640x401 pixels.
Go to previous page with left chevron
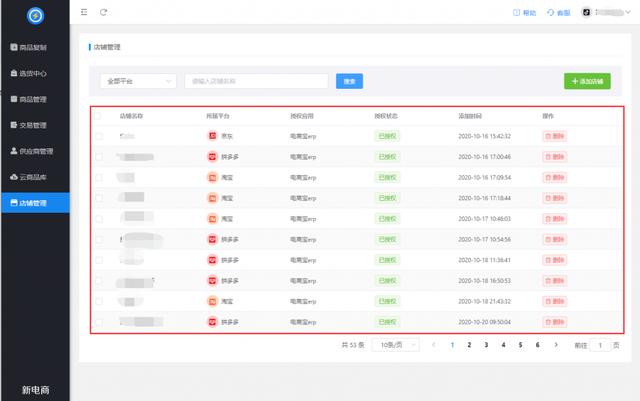pyautogui.click(x=433, y=345)
